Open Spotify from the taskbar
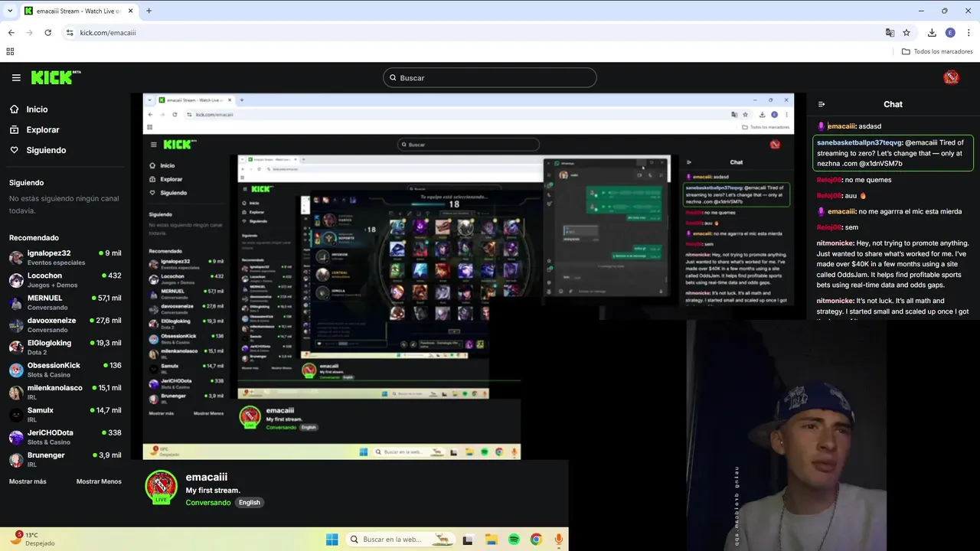The height and width of the screenshot is (551, 980). pos(514,540)
